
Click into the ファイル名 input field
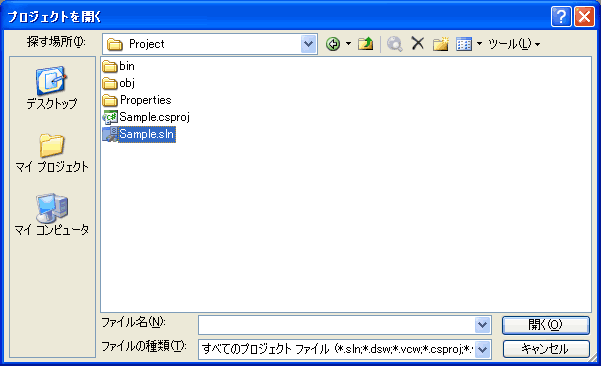point(337,325)
